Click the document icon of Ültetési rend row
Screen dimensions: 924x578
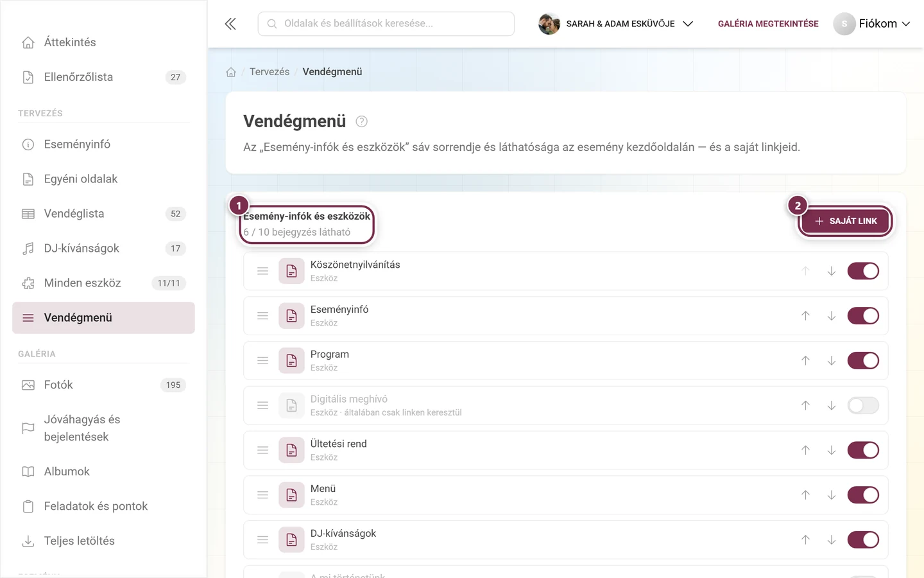click(291, 450)
